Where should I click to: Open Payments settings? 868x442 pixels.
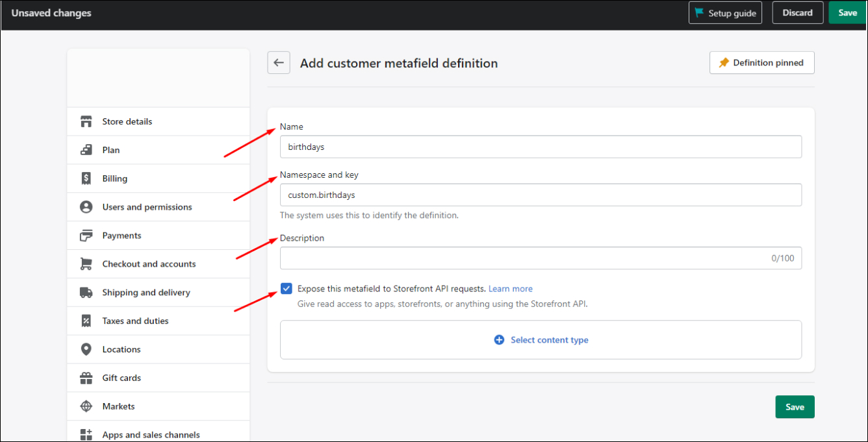coord(159,236)
